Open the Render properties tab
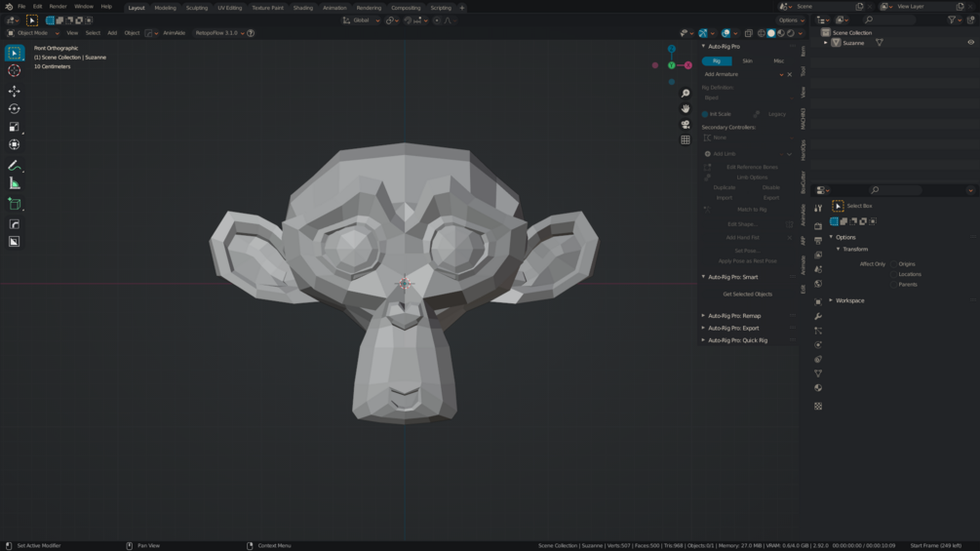This screenshot has width=980, height=551. point(818,225)
